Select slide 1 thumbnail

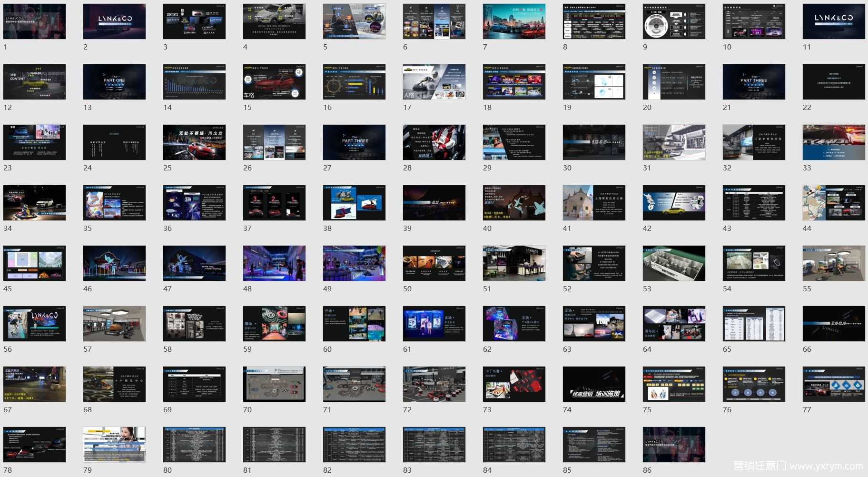(34, 21)
